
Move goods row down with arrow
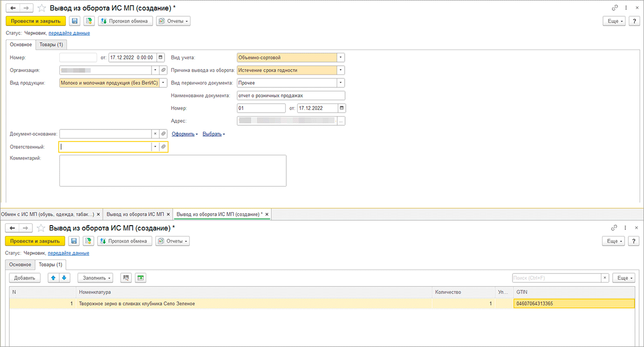(x=65, y=278)
